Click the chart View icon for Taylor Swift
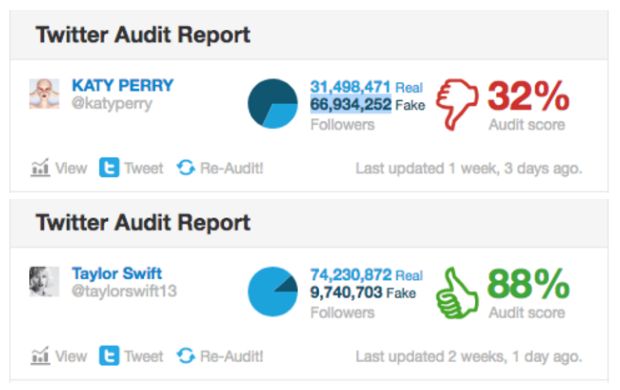This screenshot has height=390, width=620. [x=40, y=356]
